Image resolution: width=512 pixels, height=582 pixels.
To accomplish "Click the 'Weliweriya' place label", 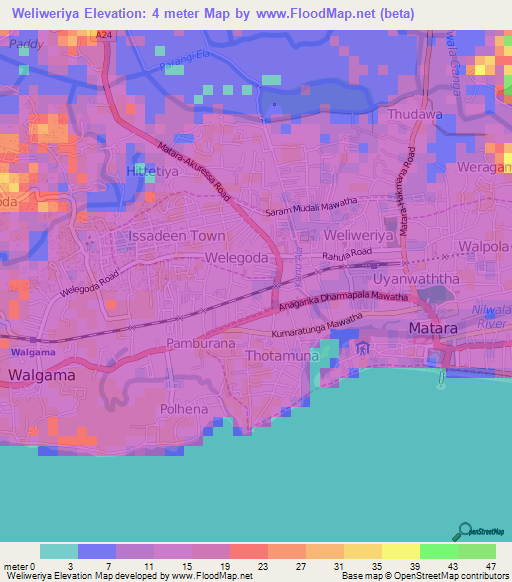I will click(x=358, y=235).
